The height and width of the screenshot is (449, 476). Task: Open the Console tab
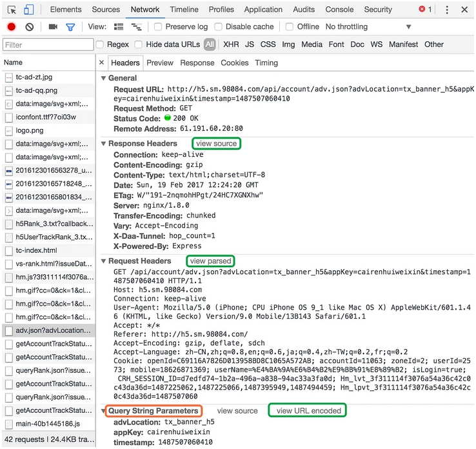339,10
